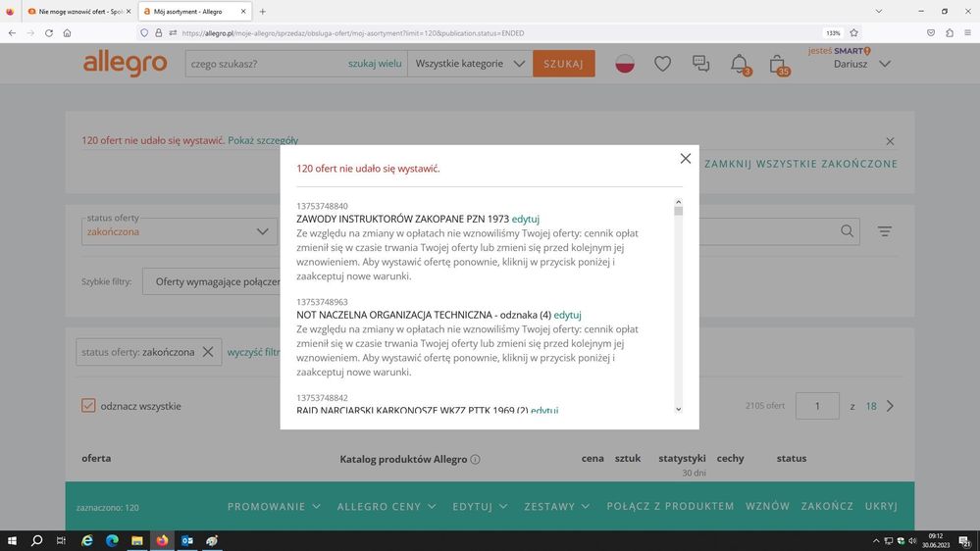Uncheck the 'odznacz wszystkie' checkbox

[88, 406]
